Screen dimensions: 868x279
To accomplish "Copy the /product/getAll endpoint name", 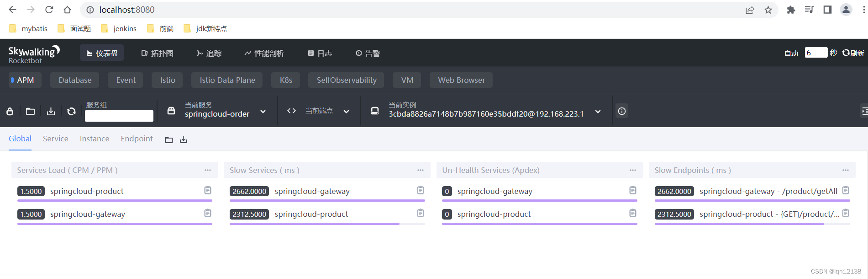I will pyautogui.click(x=846, y=190).
